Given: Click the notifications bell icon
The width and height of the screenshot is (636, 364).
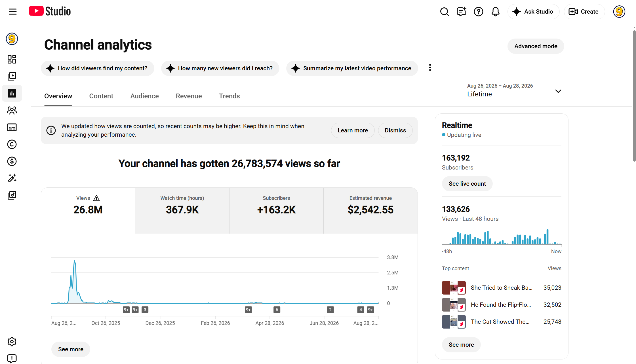Looking at the screenshot, I should point(495,12).
